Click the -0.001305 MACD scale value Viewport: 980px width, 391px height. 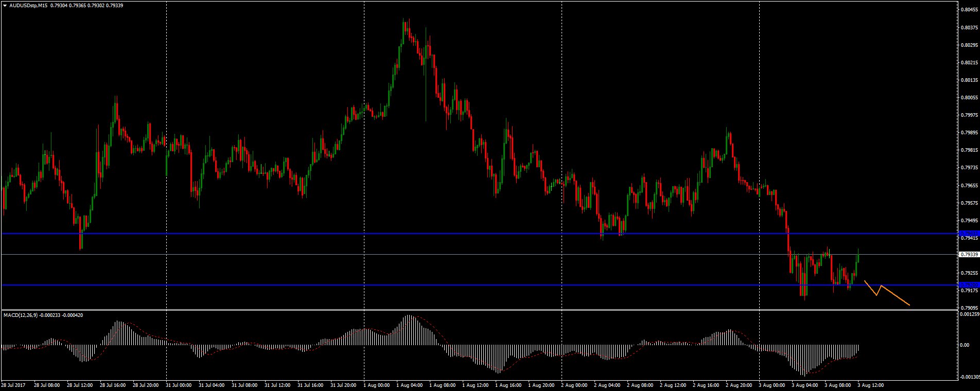point(969,377)
